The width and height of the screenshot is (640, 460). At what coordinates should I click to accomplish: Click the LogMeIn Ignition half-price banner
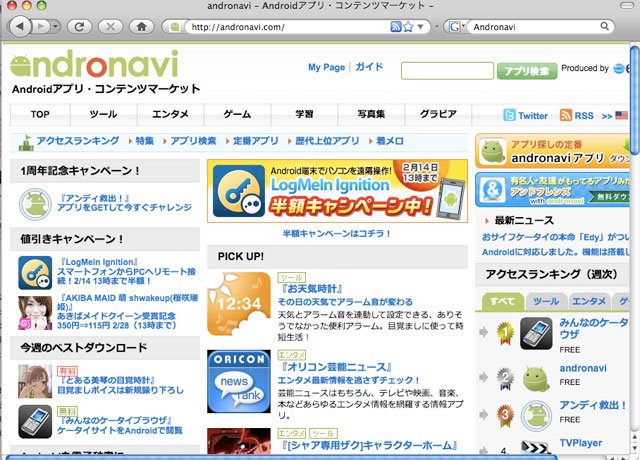337,191
